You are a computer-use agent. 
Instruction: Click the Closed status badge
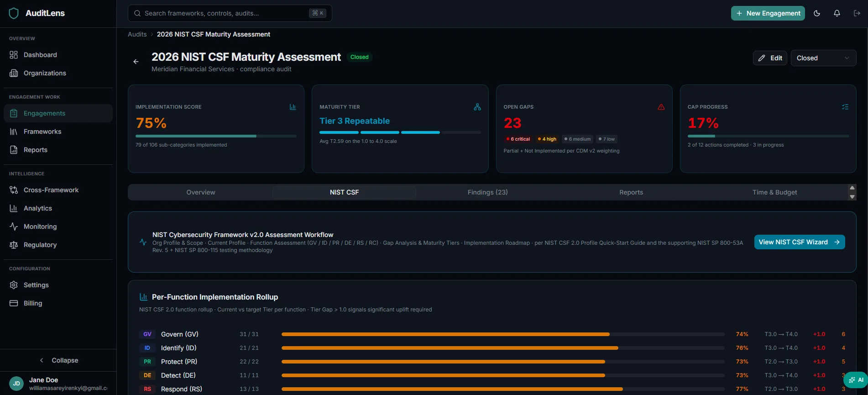[x=359, y=57]
